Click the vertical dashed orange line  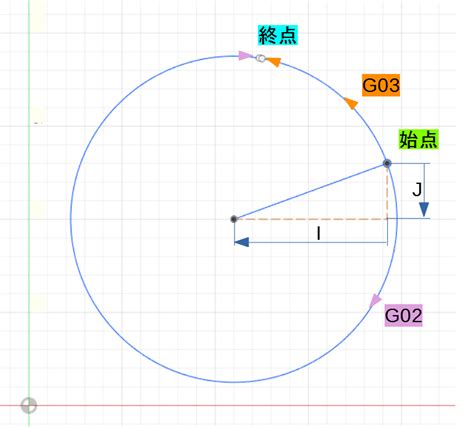(x=387, y=193)
